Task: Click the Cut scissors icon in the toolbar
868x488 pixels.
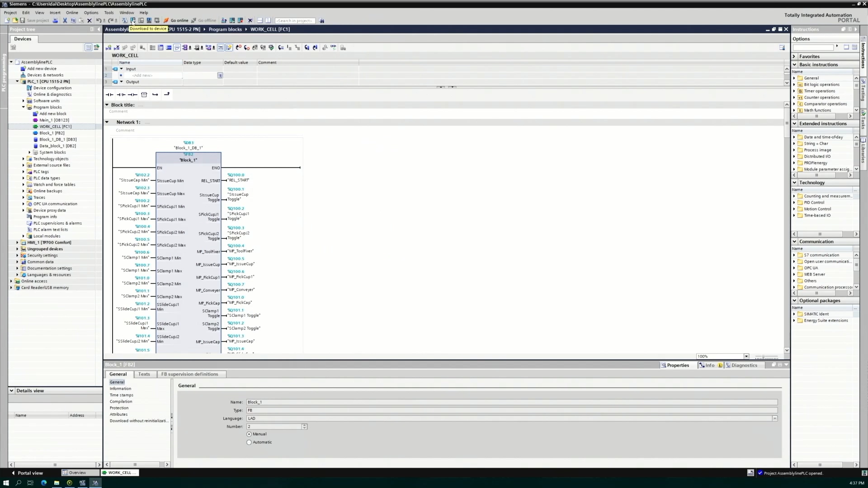Action: [65, 20]
